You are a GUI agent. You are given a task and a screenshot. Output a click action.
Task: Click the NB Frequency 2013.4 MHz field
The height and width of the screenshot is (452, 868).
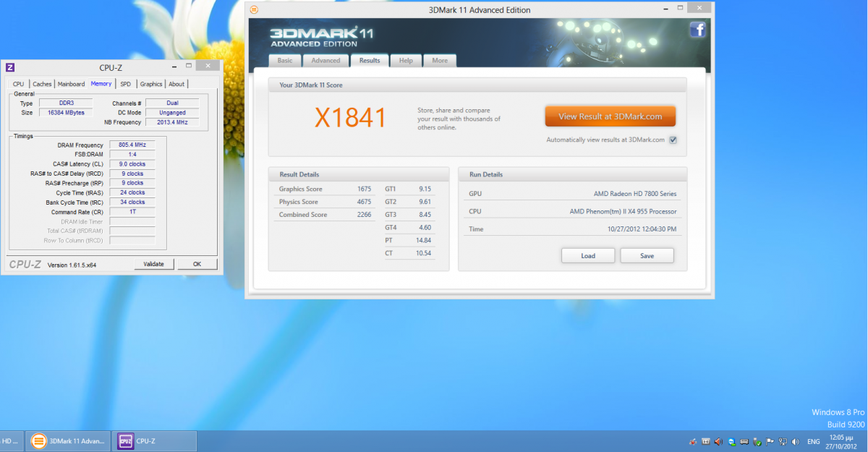click(x=172, y=122)
